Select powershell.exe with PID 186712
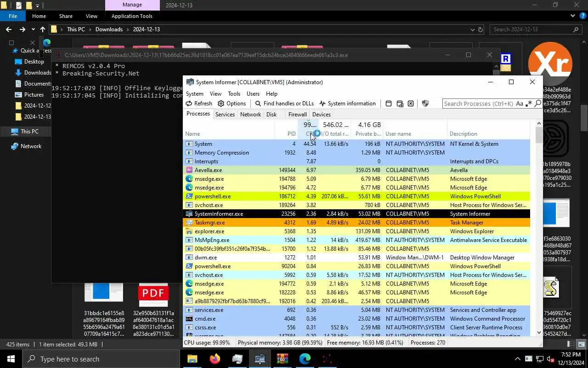 [x=356, y=196]
